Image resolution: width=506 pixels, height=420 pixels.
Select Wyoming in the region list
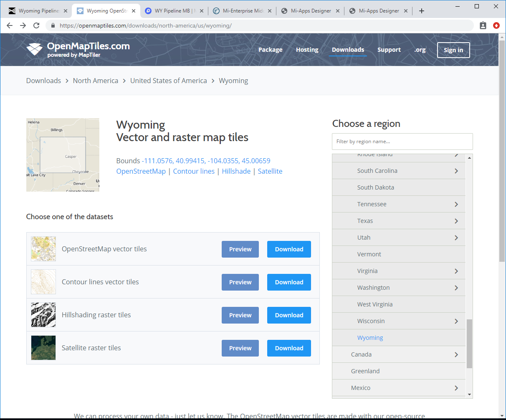399,338
